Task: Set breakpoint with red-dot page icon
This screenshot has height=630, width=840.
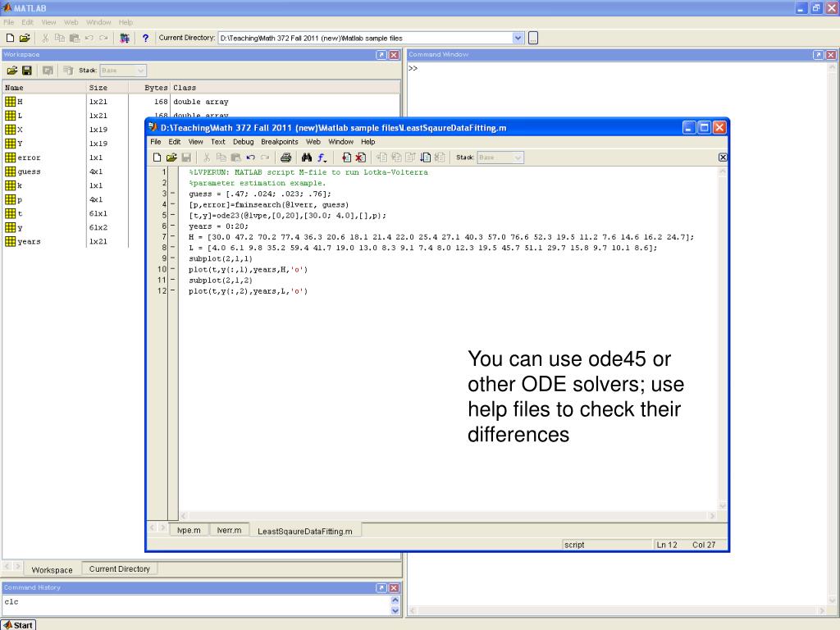Action: coord(347,157)
